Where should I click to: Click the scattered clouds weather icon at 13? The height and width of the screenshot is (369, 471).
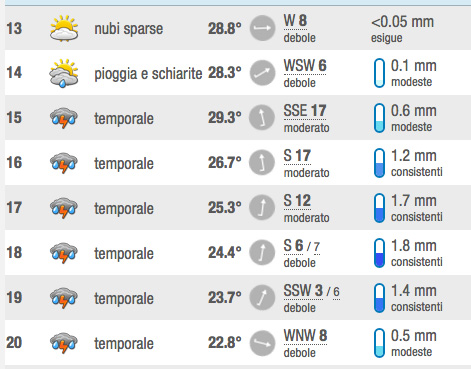tap(64, 28)
